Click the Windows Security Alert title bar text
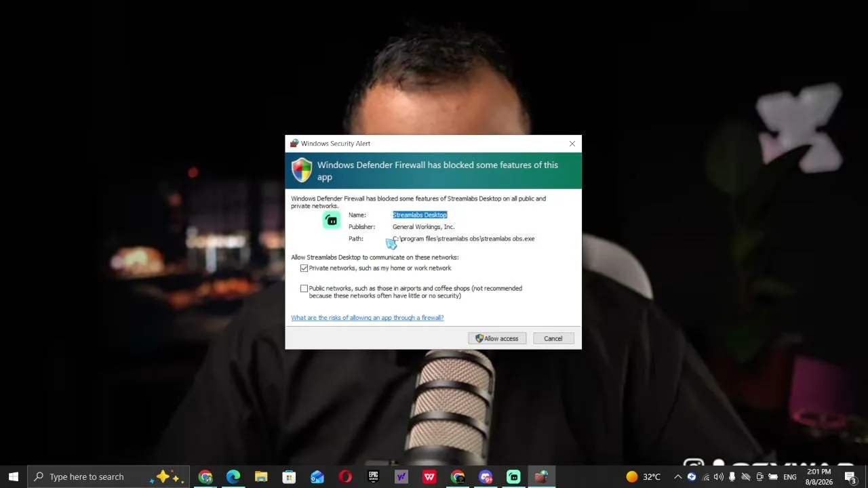This screenshot has width=868, height=488. click(336, 144)
